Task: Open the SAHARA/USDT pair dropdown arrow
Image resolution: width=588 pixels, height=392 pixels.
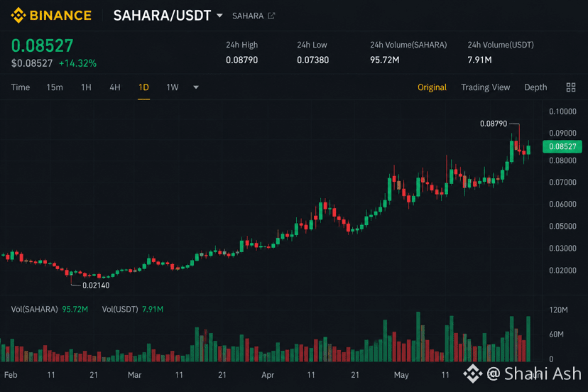Action: (x=219, y=16)
